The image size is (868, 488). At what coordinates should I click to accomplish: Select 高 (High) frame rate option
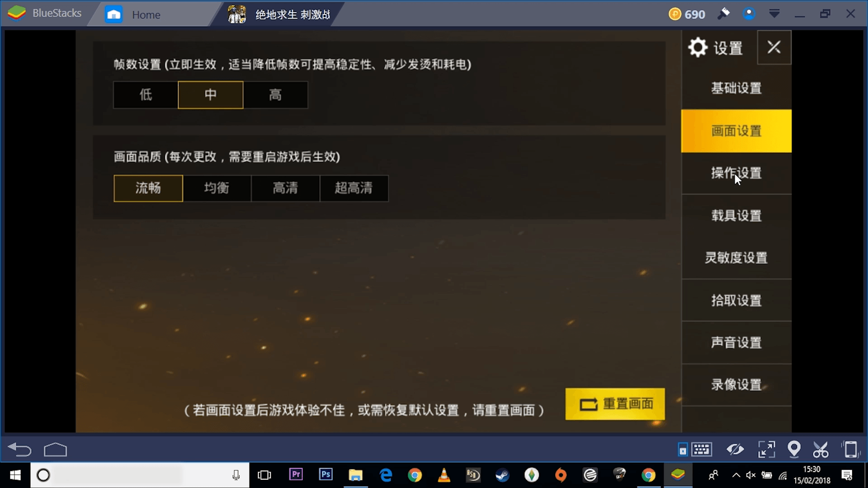pos(275,95)
